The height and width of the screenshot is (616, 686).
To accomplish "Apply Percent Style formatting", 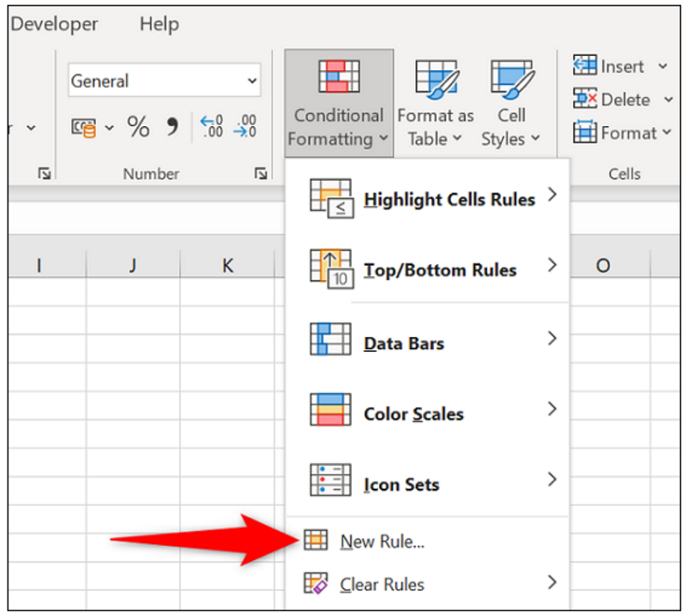I will (x=138, y=126).
